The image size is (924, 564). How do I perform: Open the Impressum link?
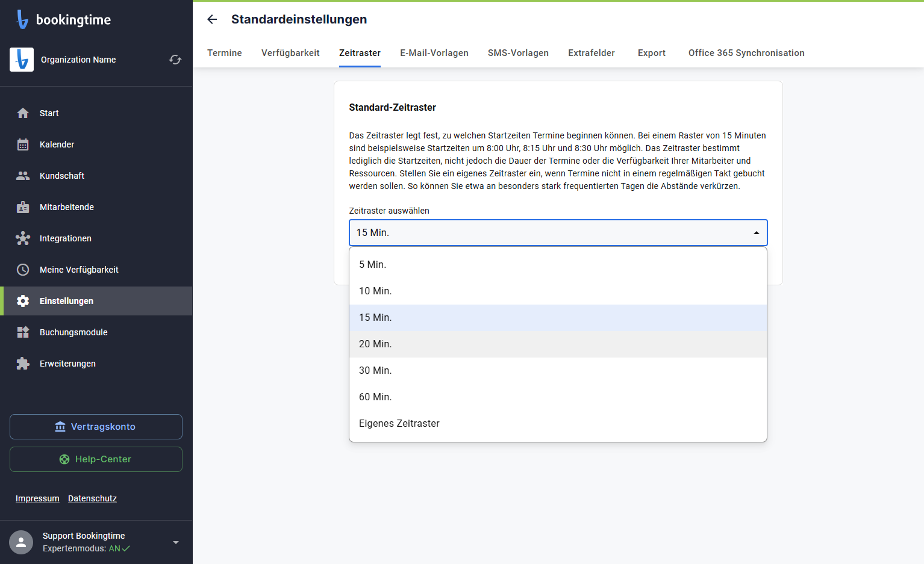[37, 498]
